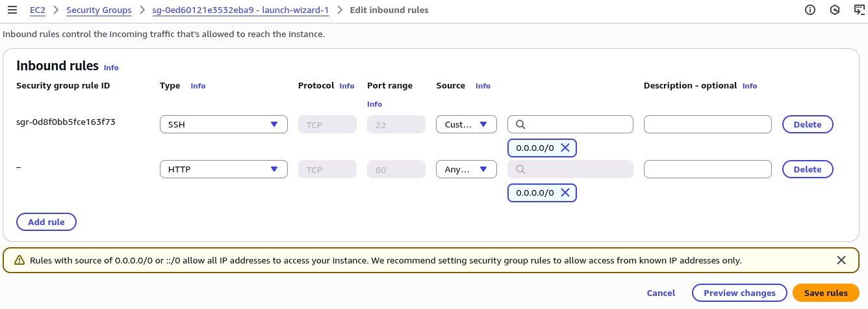This screenshot has height=309, width=868.
Task: Expand the HTTP type dropdown
Action: [223, 169]
